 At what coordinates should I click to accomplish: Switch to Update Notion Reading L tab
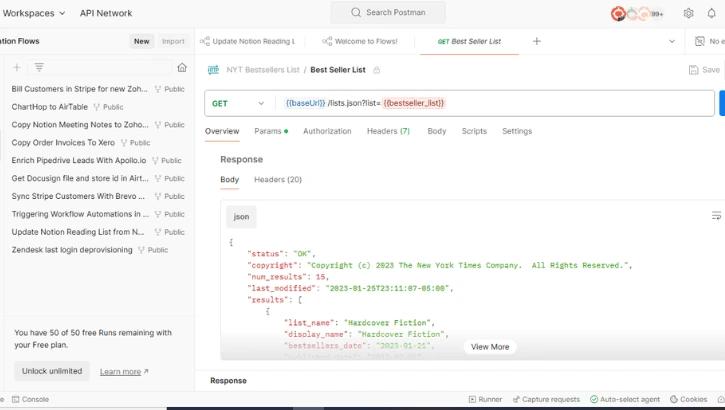pyautogui.click(x=248, y=41)
